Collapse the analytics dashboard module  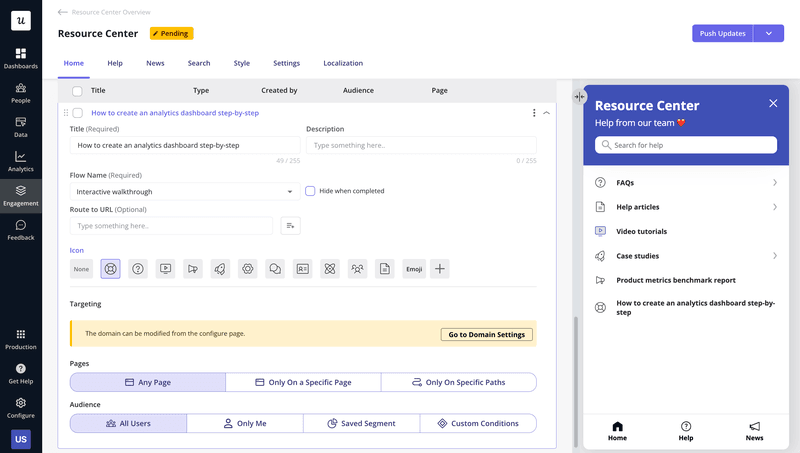tap(546, 113)
